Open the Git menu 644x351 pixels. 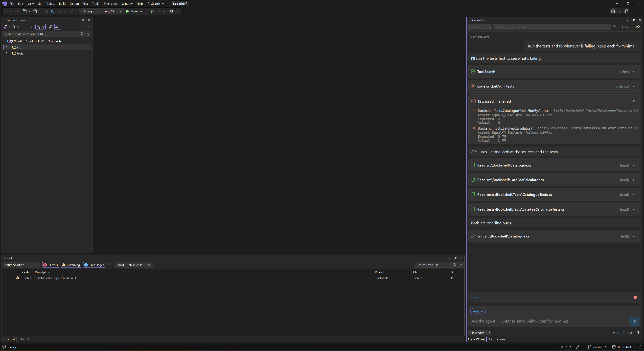click(x=39, y=4)
